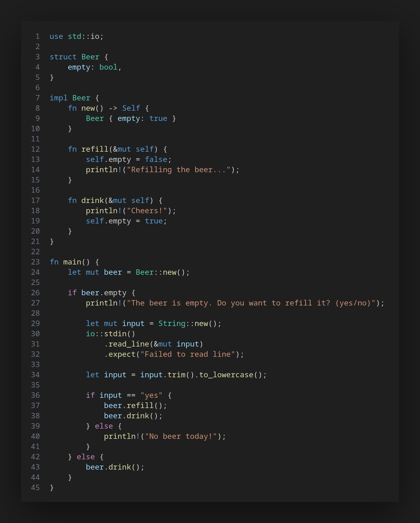Click 'impl' keyword on line 7
The width and height of the screenshot is (420, 523).
pyautogui.click(x=58, y=98)
